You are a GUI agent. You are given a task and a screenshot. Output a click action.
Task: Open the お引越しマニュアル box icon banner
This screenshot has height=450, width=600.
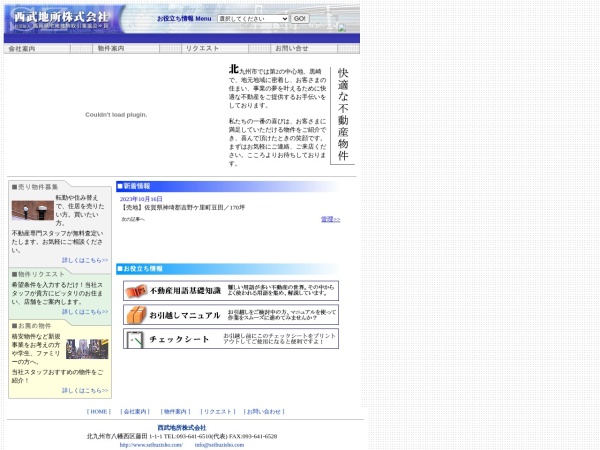click(231, 315)
